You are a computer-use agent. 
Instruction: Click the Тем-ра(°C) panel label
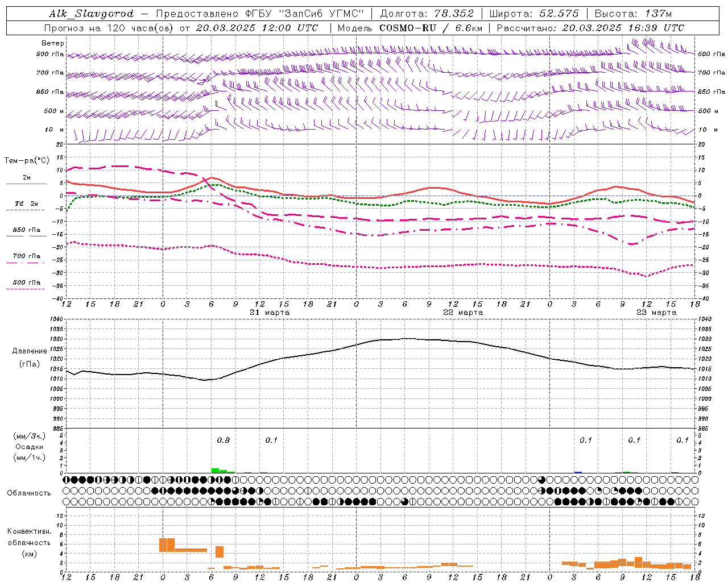27,161
